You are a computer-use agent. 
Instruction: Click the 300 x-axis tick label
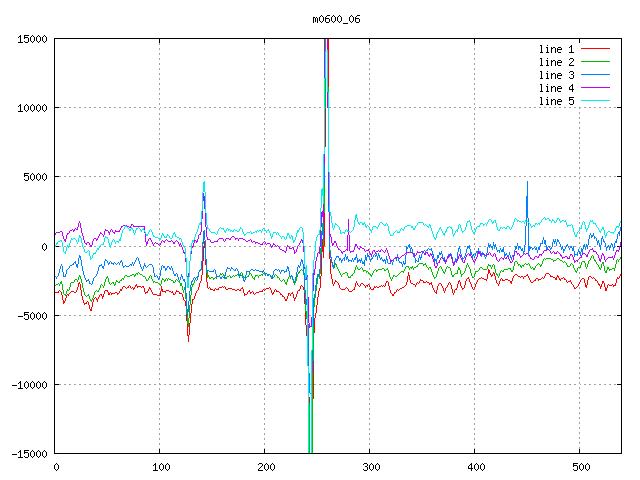point(370,467)
